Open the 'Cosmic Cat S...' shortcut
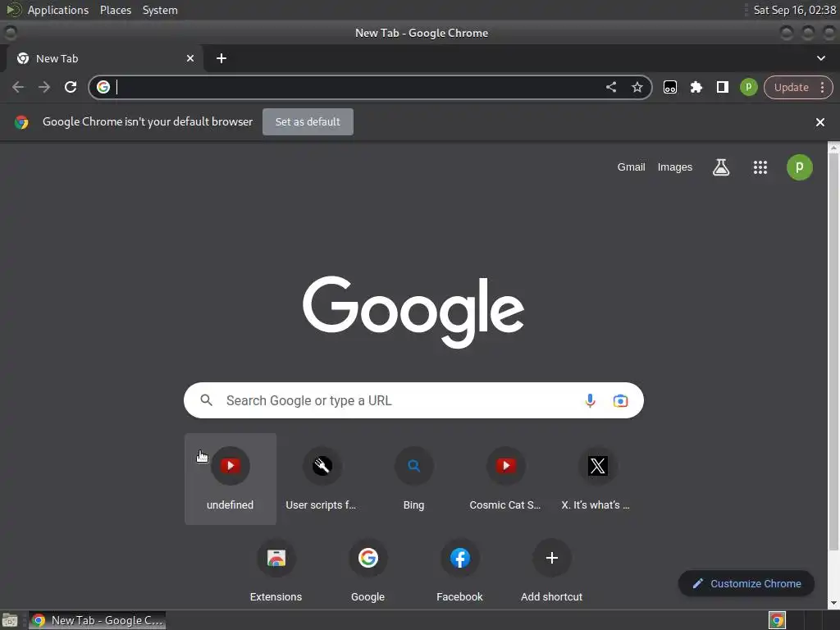This screenshot has height=630, width=840. 505,479
